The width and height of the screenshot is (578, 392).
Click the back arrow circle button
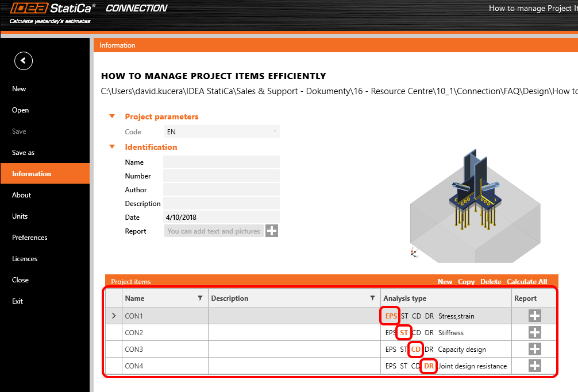click(24, 61)
